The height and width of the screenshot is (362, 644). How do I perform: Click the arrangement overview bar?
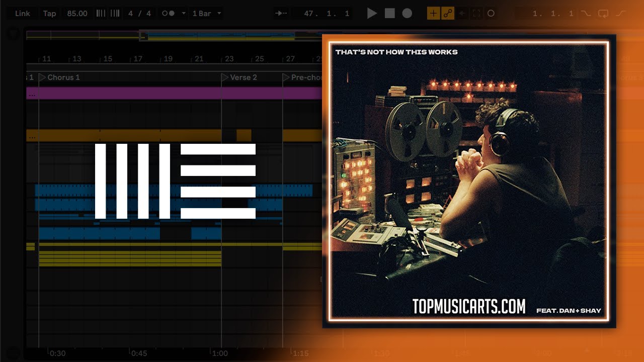[174, 35]
